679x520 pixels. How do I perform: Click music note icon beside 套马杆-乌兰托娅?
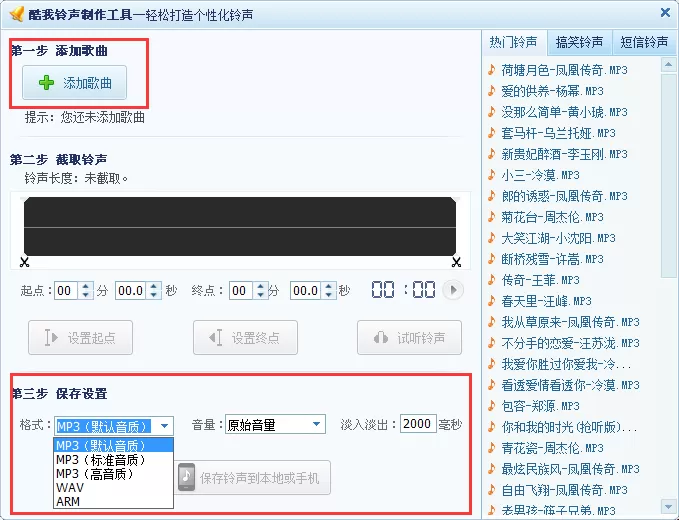coord(491,133)
